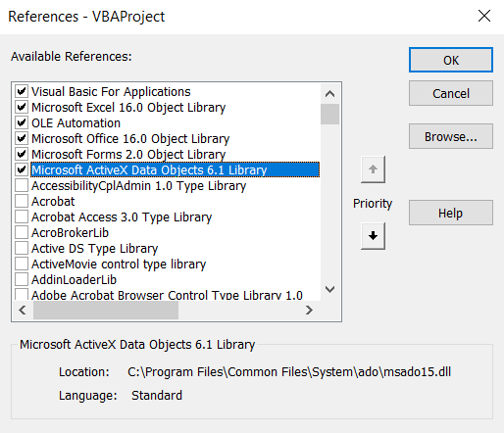Uncheck Visual Basic For Applications
504x433 pixels.
tap(22, 91)
